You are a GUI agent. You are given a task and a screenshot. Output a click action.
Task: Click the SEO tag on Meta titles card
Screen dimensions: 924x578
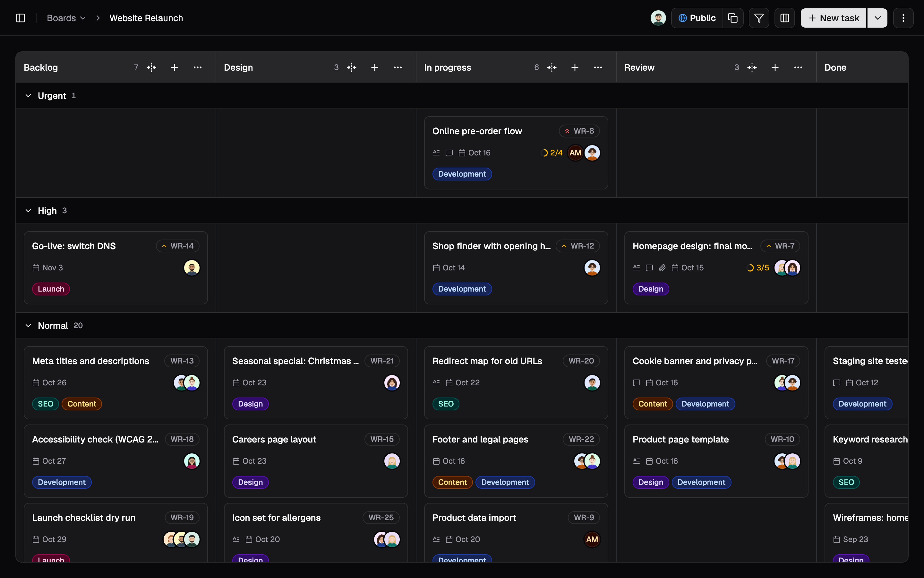46,404
